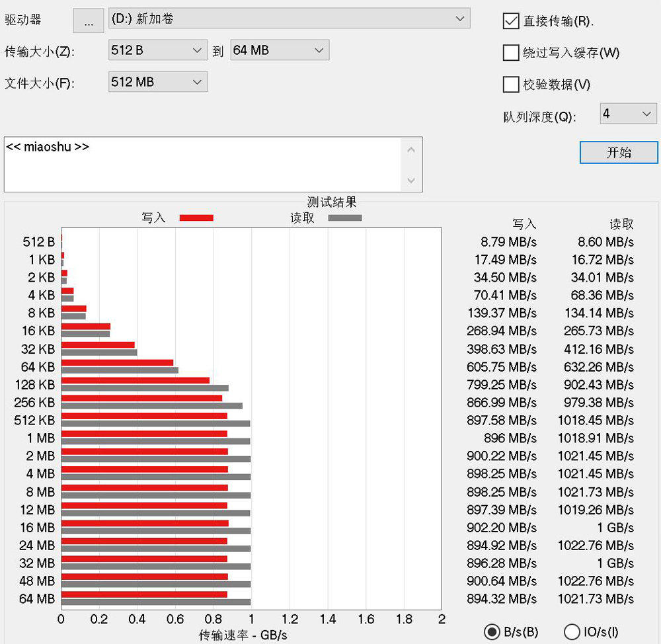661x644 pixels.
Task: Click the 512 B row label in chart
Action: pyautogui.click(x=38, y=242)
